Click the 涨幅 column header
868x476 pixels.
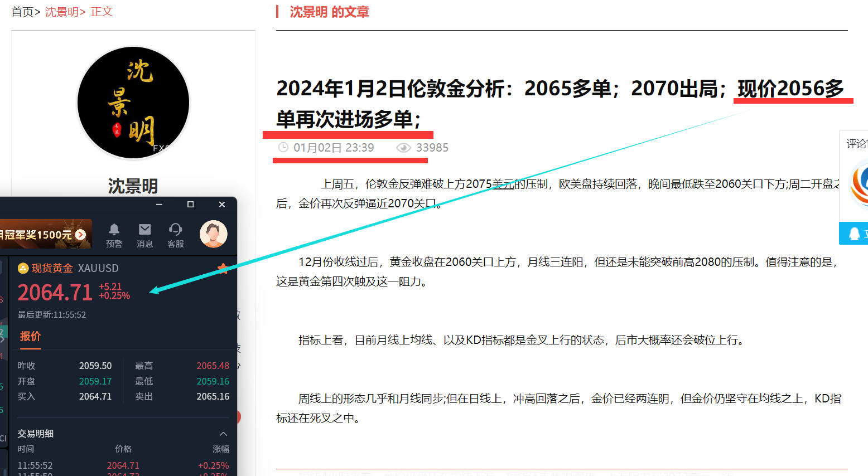click(x=221, y=449)
